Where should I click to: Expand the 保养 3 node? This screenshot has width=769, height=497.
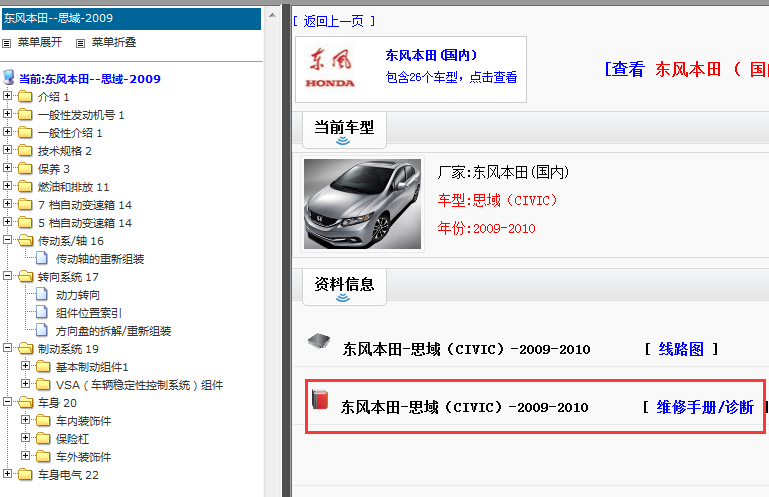(x=7, y=168)
